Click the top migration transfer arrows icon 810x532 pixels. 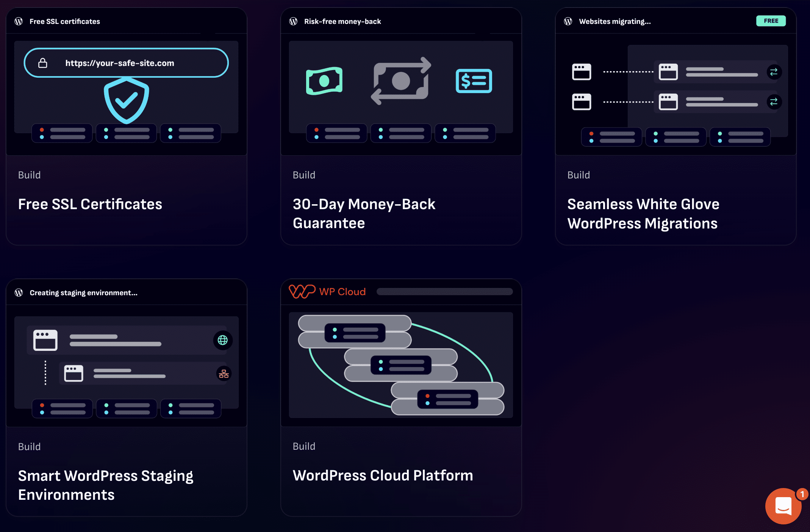click(774, 72)
